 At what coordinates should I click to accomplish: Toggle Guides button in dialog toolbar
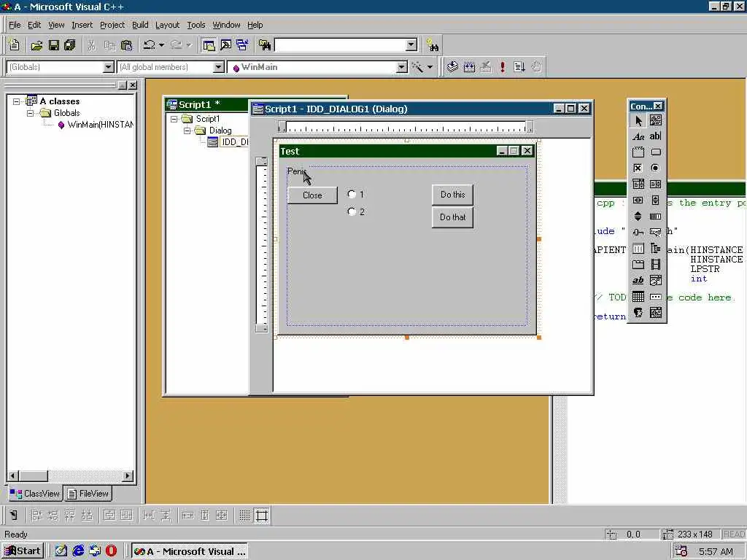262,516
